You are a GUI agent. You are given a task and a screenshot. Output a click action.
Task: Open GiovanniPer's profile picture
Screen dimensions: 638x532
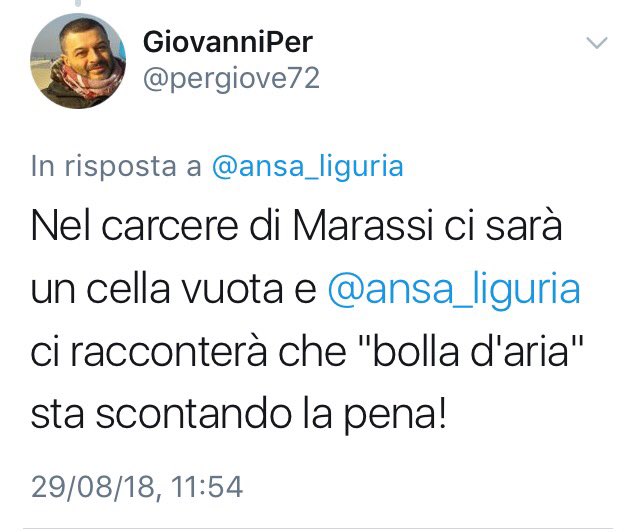tap(78, 61)
